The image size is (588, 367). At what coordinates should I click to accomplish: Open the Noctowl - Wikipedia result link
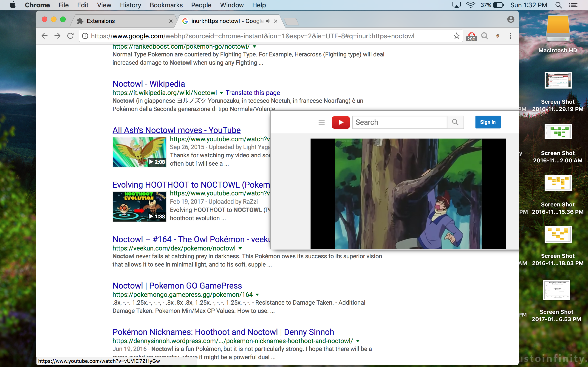pyautogui.click(x=149, y=84)
